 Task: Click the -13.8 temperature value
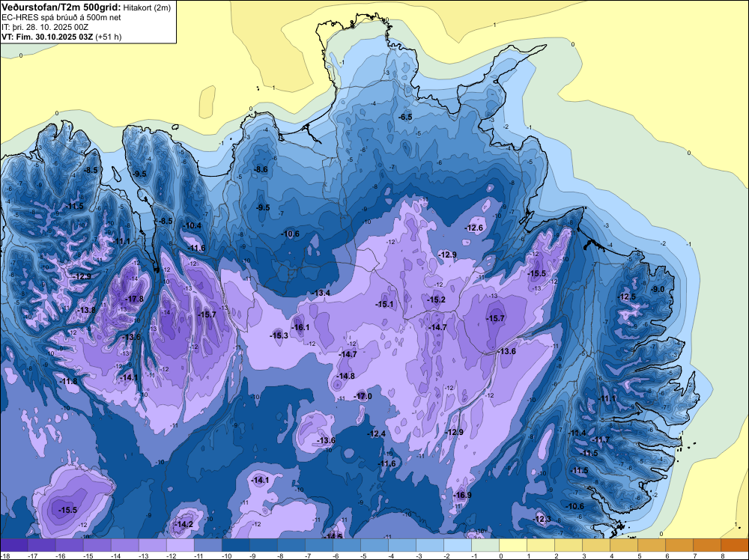click(86, 310)
